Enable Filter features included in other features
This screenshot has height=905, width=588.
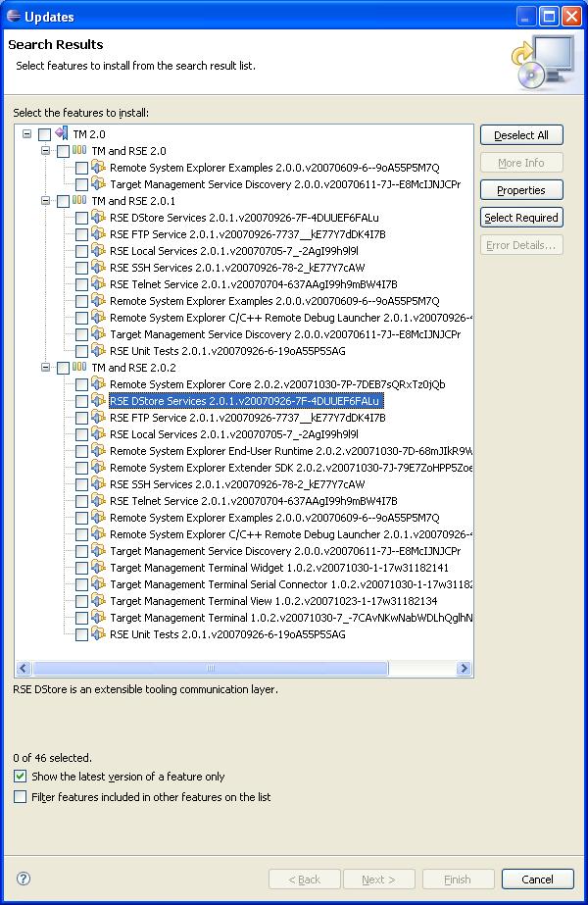point(21,797)
